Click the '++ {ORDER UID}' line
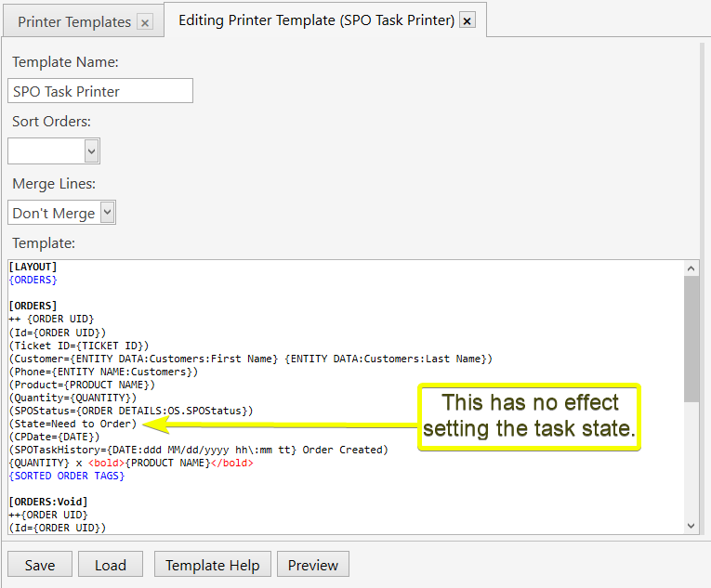 pyautogui.click(x=51, y=319)
